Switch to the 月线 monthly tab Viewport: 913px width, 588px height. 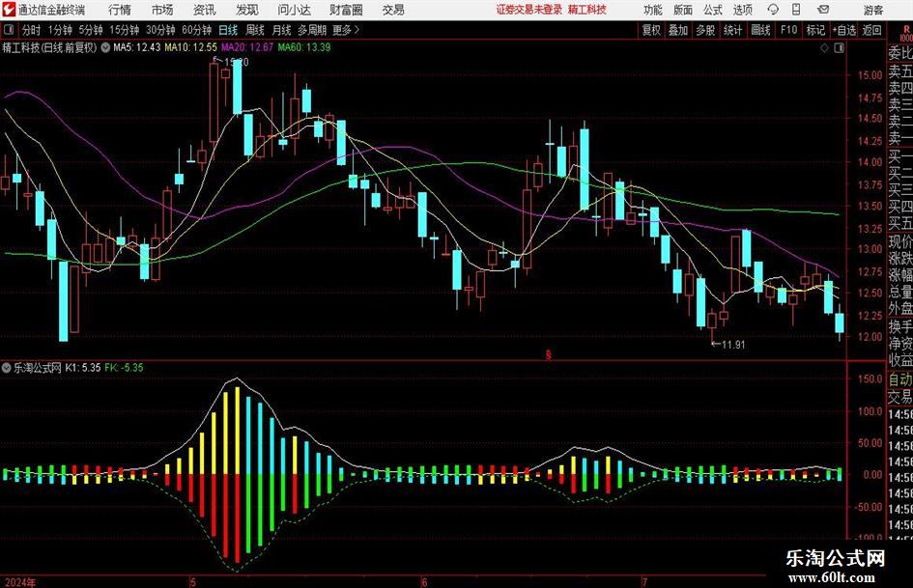[281, 30]
